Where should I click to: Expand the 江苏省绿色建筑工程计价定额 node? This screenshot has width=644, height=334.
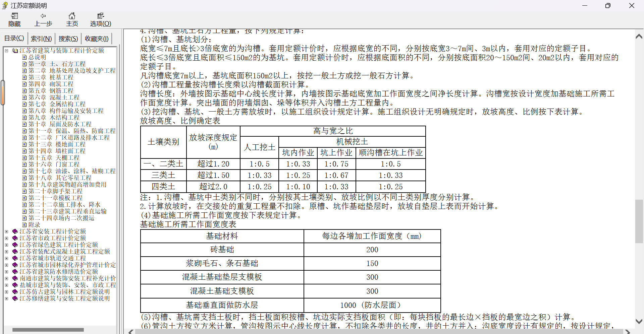point(6,245)
